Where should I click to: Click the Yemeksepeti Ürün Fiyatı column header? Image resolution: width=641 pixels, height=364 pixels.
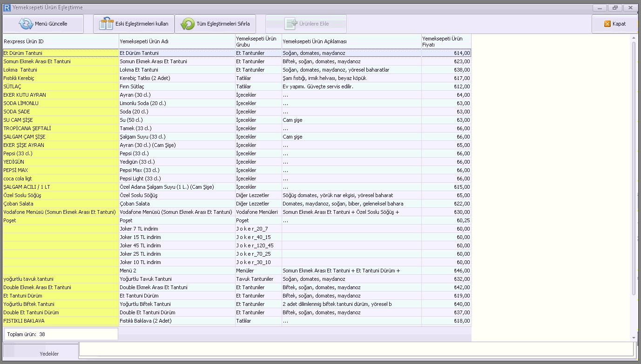click(x=446, y=41)
